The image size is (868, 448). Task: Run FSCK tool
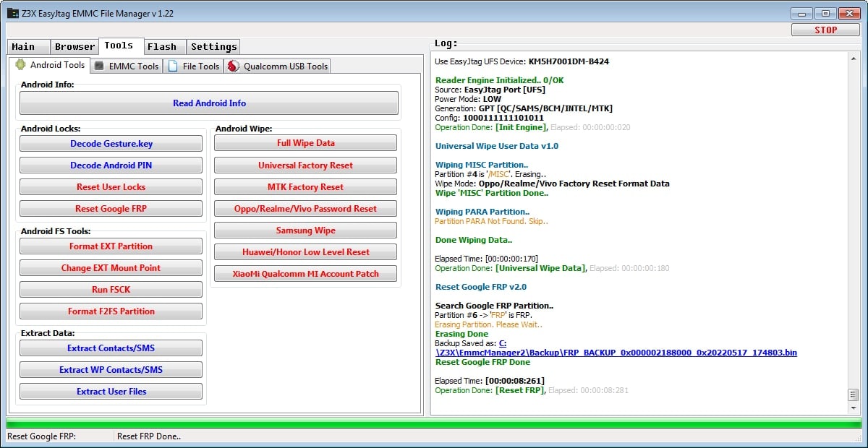pyautogui.click(x=111, y=290)
